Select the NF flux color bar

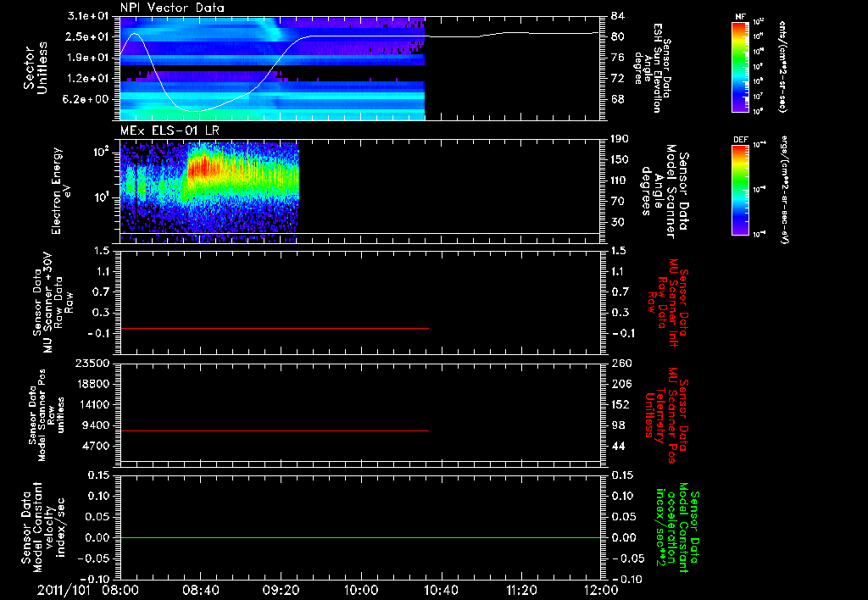741,67
